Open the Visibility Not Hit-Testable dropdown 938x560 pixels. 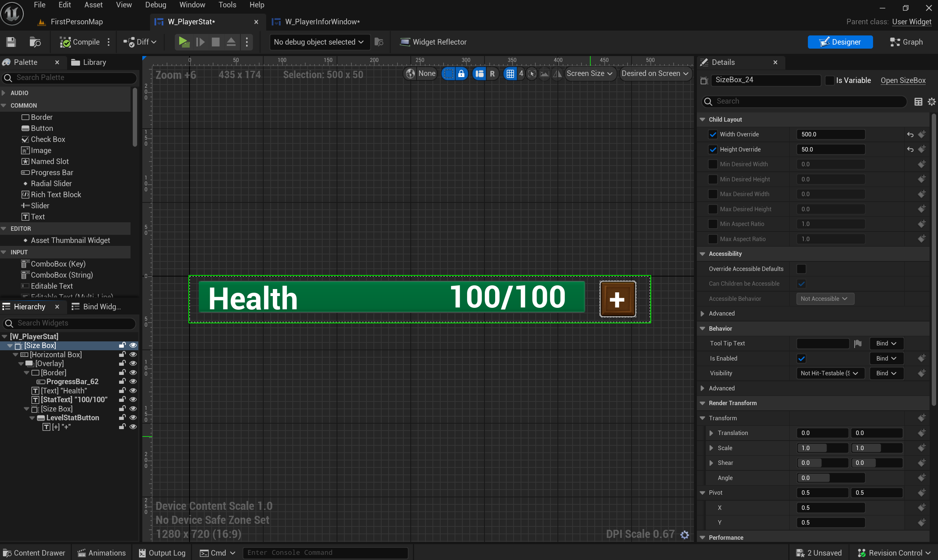pos(830,373)
